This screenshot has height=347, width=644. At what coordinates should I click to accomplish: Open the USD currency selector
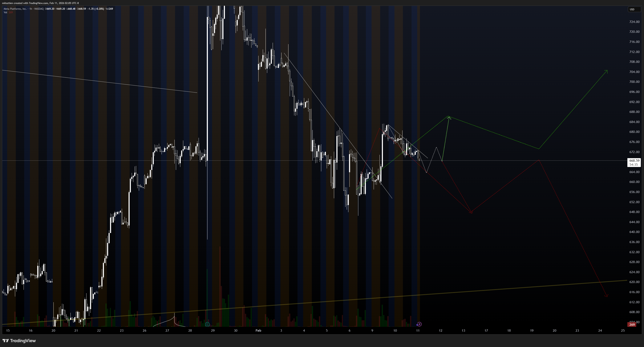pos(635,9)
